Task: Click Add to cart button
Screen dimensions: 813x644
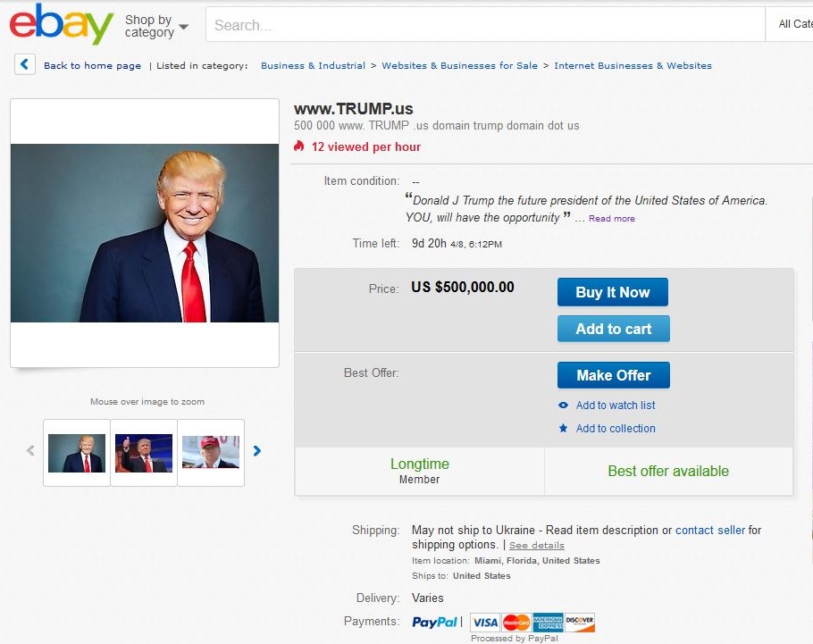Action: click(614, 329)
